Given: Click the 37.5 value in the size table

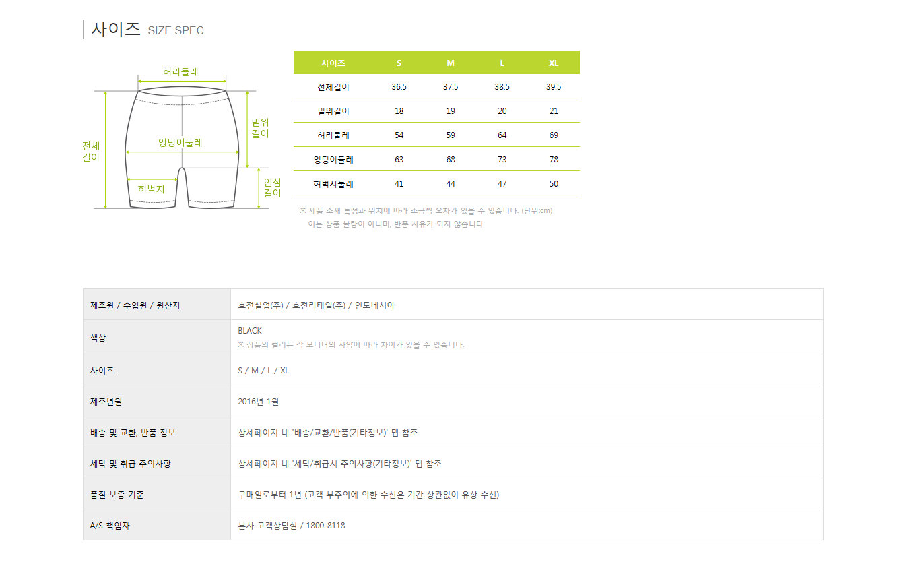Looking at the screenshot, I should click(451, 87).
